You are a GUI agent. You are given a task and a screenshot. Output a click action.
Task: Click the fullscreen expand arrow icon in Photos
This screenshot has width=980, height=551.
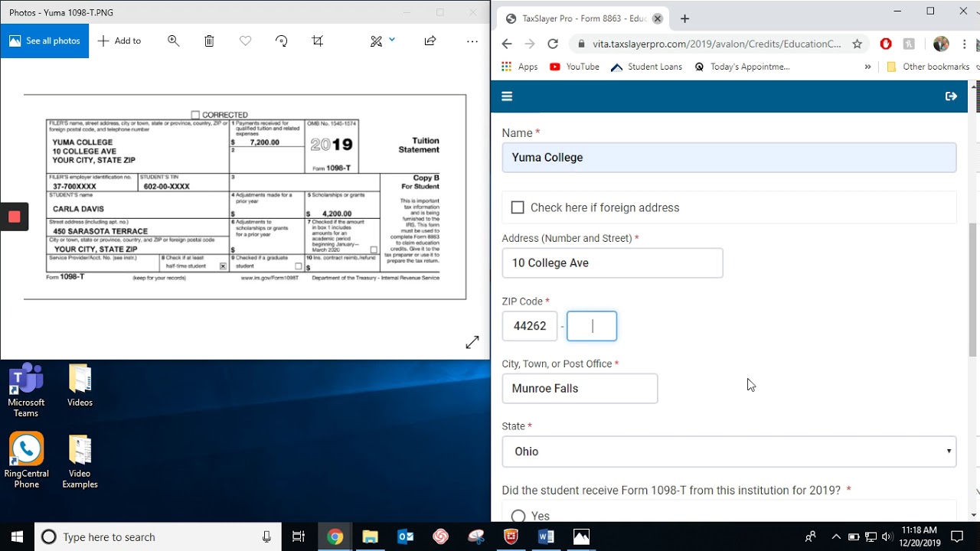coord(472,342)
